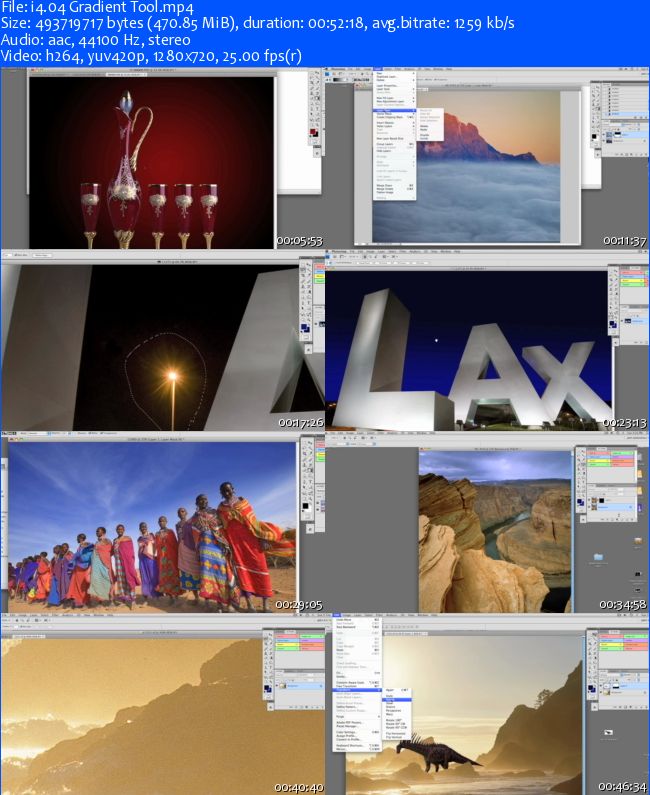Image resolution: width=650 pixels, height=795 pixels.
Task: Open the streetlamp selection frame at 00:17:26
Action: coord(162,340)
